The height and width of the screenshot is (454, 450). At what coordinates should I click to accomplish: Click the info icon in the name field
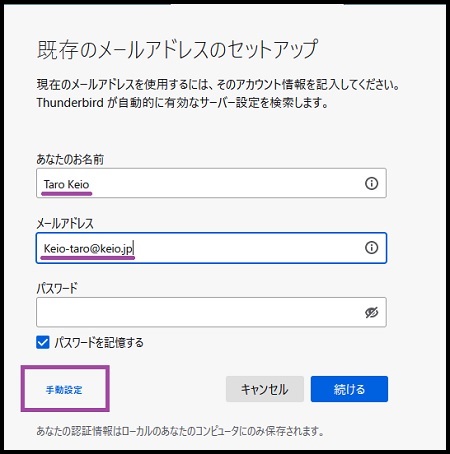tap(371, 183)
